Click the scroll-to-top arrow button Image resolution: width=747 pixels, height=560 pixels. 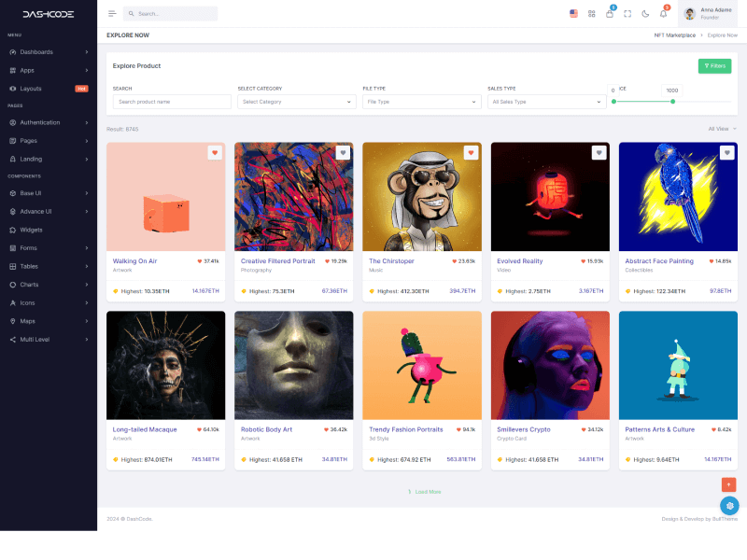pyautogui.click(x=728, y=484)
